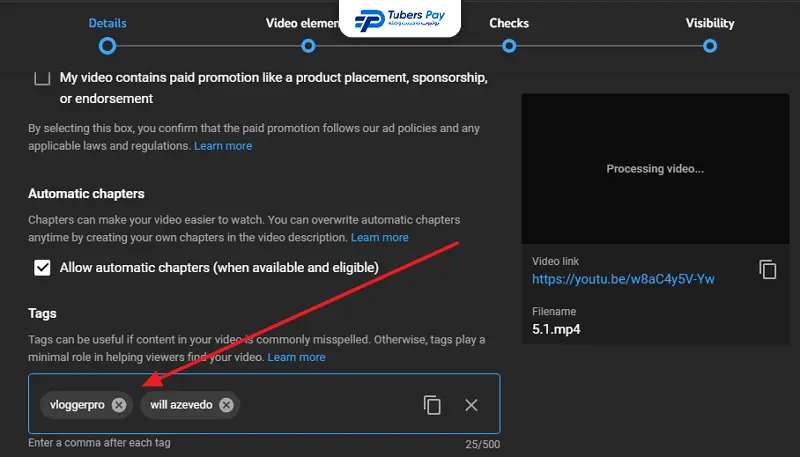Focus the tags input field
Image resolution: width=800 pixels, height=457 pixels.
tap(327, 404)
